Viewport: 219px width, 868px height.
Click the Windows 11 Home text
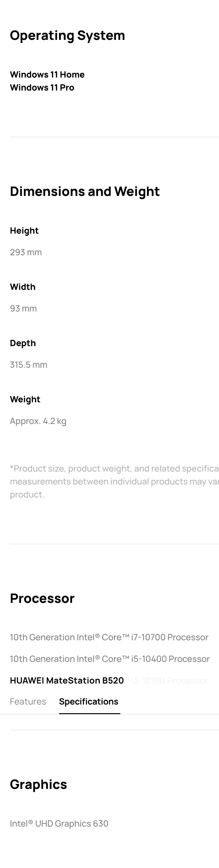coord(47,74)
